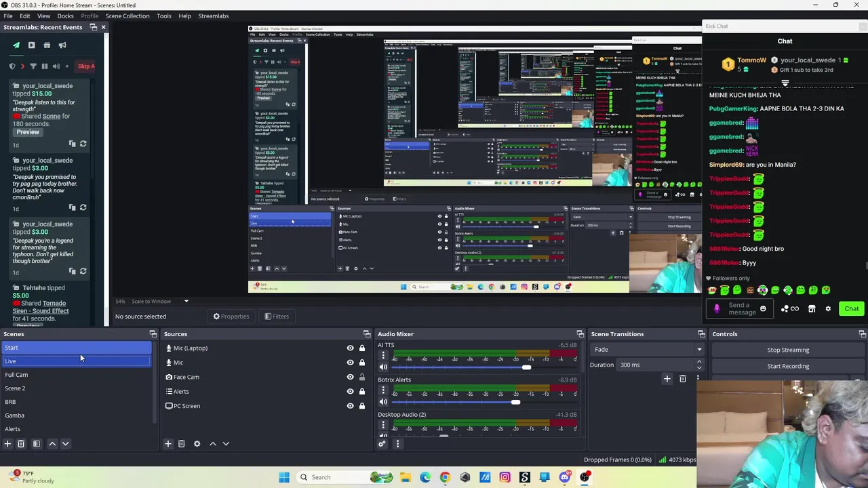Remove the selected scene with trash icon

click(21, 444)
